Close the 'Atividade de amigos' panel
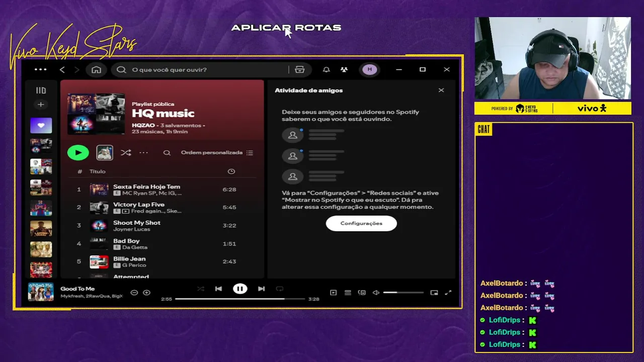This screenshot has height=362, width=644. point(441,90)
